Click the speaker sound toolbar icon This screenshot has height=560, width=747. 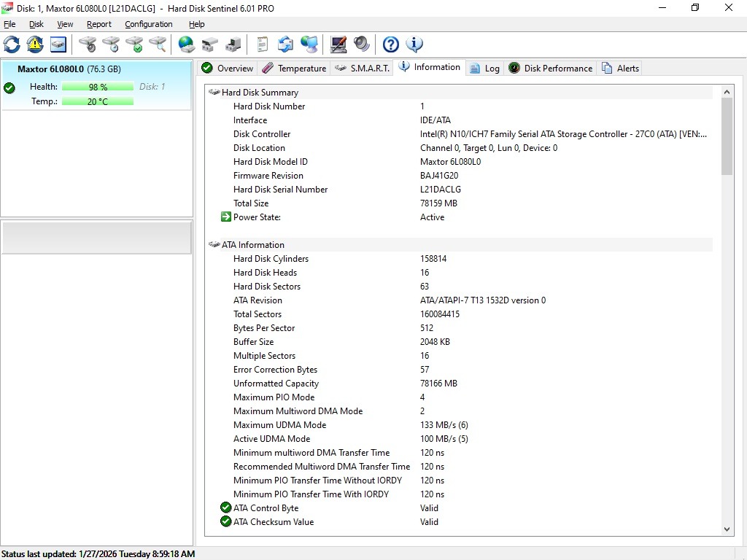tap(362, 44)
